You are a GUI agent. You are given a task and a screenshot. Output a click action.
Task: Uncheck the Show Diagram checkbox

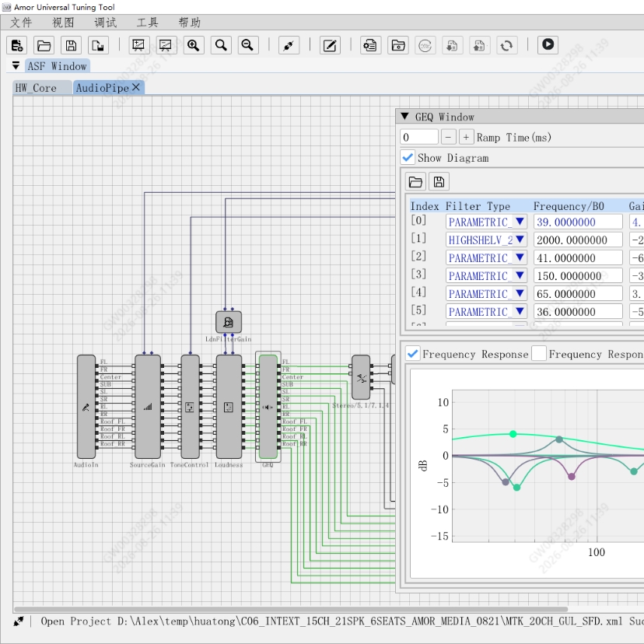click(408, 158)
